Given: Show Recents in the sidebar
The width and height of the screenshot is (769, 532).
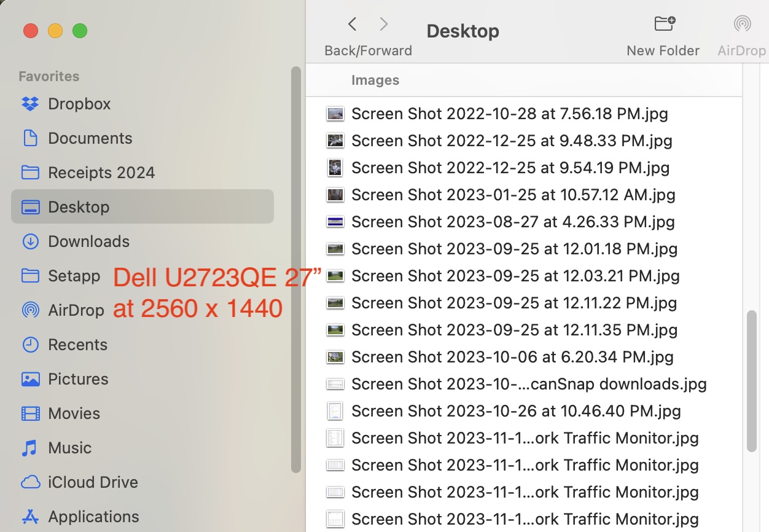Looking at the screenshot, I should coord(77,345).
